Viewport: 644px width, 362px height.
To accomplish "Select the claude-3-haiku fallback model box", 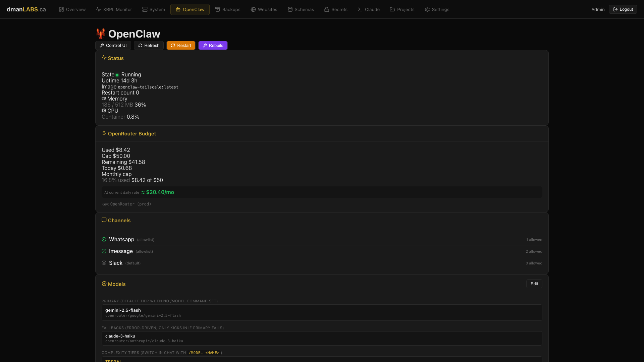I will click(x=322, y=338).
